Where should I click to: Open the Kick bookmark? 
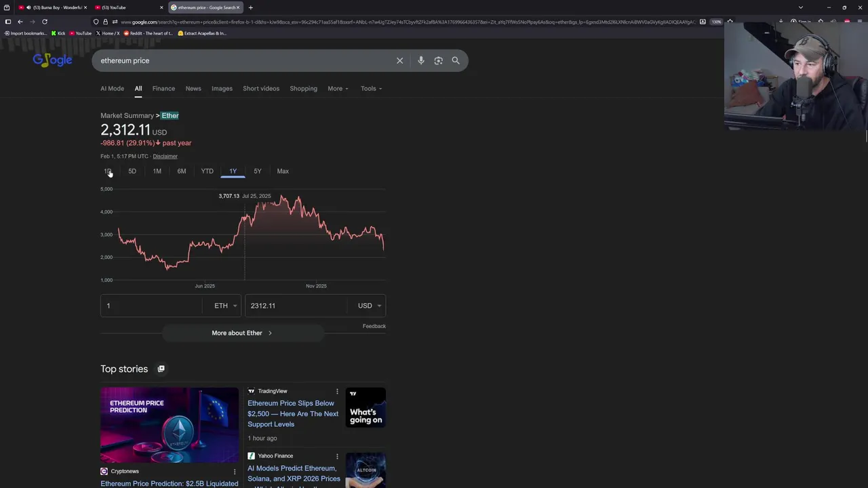click(58, 33)
